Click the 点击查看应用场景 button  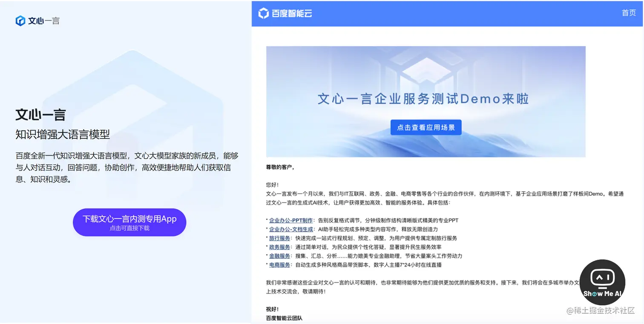coord(426,127)
